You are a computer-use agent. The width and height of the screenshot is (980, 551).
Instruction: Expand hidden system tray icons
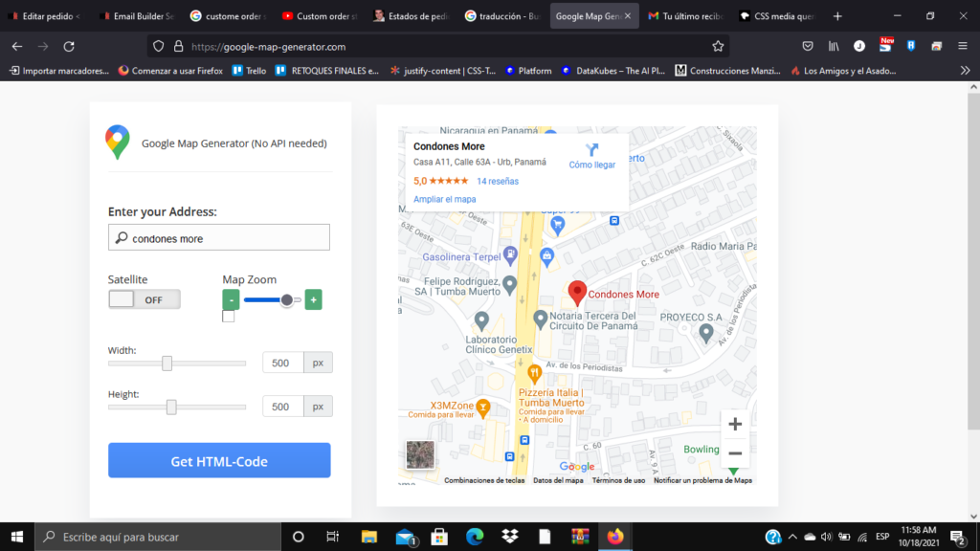click(x=792, y=537)
